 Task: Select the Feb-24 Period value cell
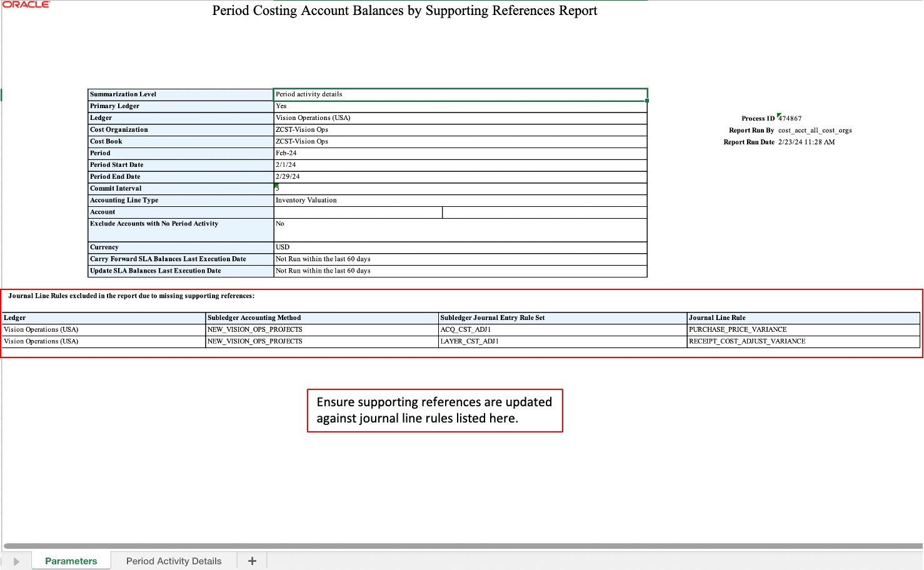click(459, 152)
